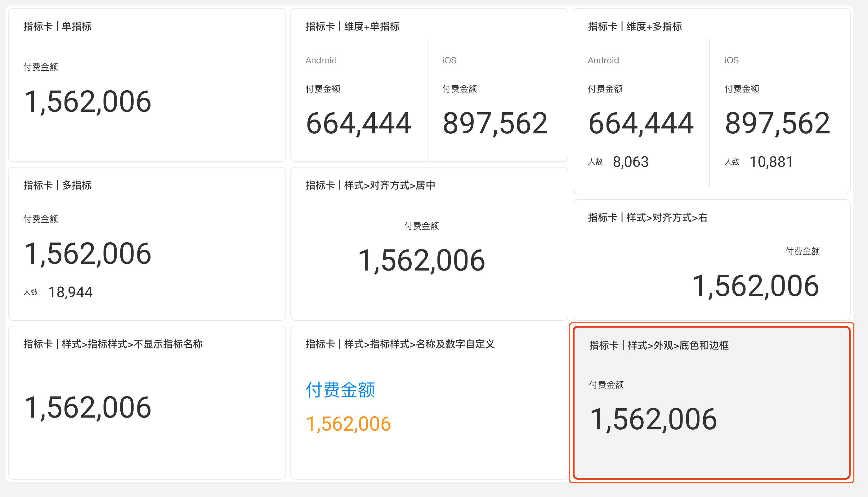The width and height of the screenshot is (868, 497).
Task: Click 897,562 value in 维度+多指标 card
Action: click(x=777, y=123)
